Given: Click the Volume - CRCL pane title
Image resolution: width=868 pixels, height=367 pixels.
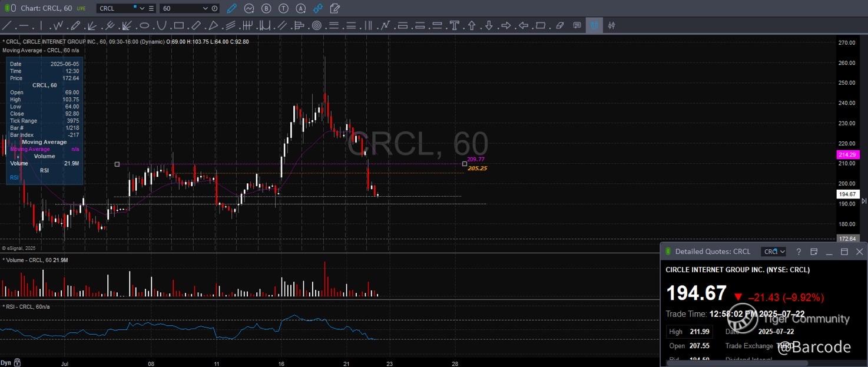Looking at the screenshot, I should click(35, 260).
